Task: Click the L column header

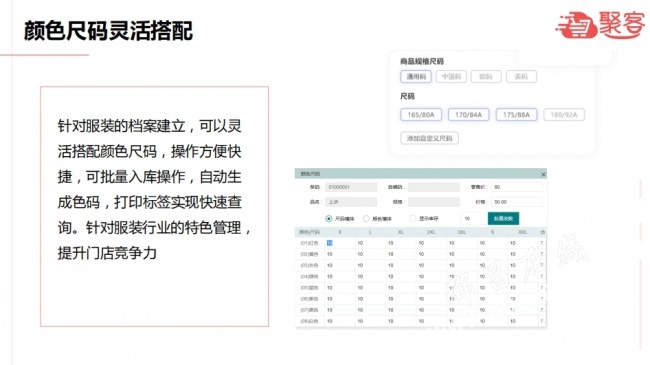Action: [x=370, y=232]
